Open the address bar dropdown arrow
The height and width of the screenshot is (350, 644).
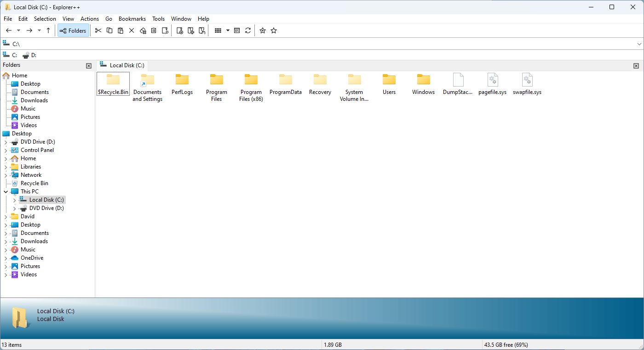(x=639, y=43)
